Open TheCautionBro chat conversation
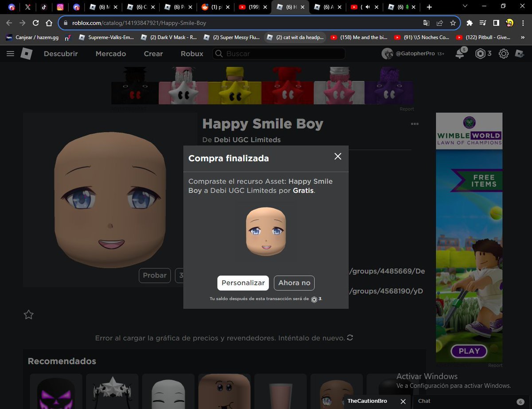 click(x=367, y=401)
